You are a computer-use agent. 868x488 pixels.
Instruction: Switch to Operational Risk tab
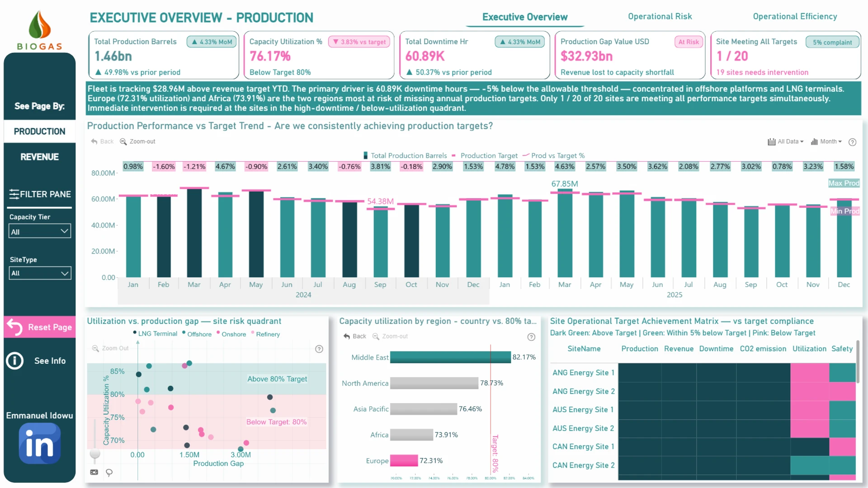(x=660, y=17)
